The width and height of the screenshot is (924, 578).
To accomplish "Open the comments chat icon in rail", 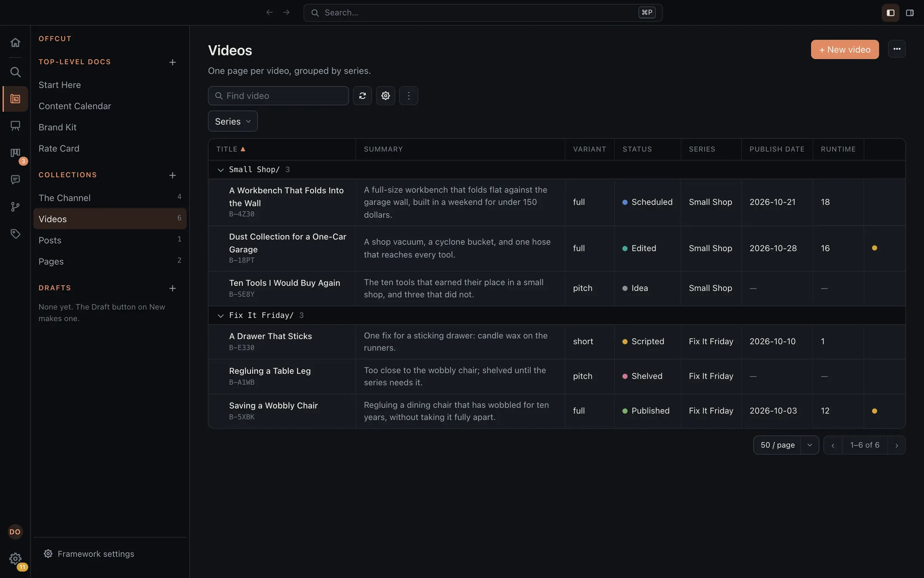I will pos(15,180).
